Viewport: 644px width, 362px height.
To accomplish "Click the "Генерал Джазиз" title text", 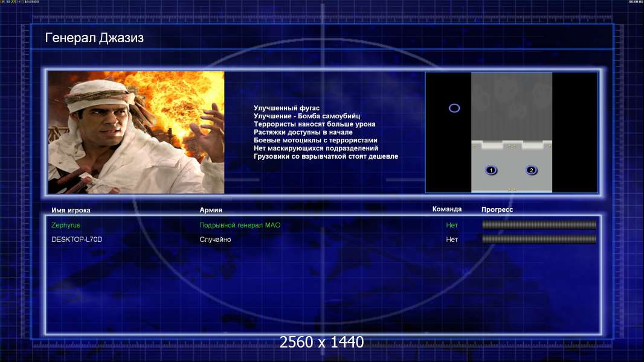I will pos(94,38).
